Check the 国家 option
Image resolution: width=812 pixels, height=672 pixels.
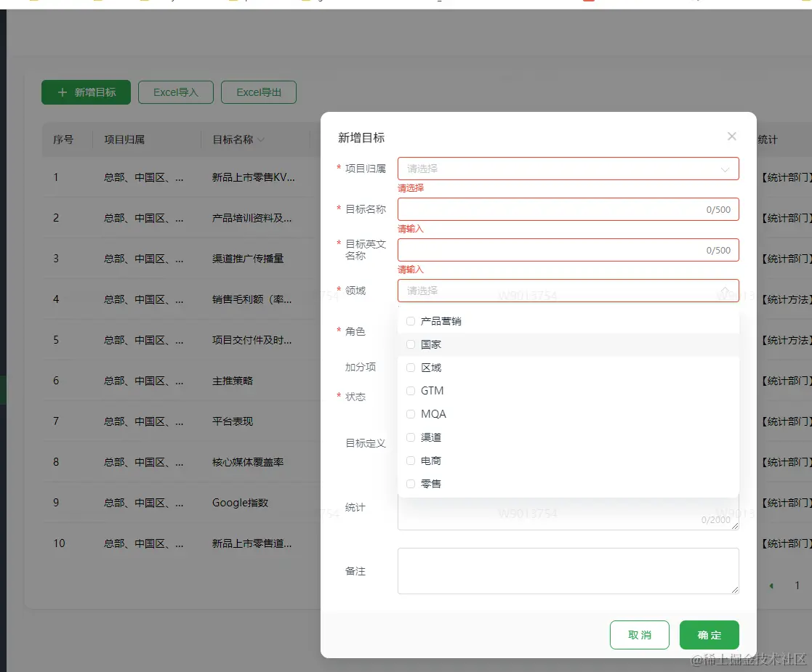411,344
